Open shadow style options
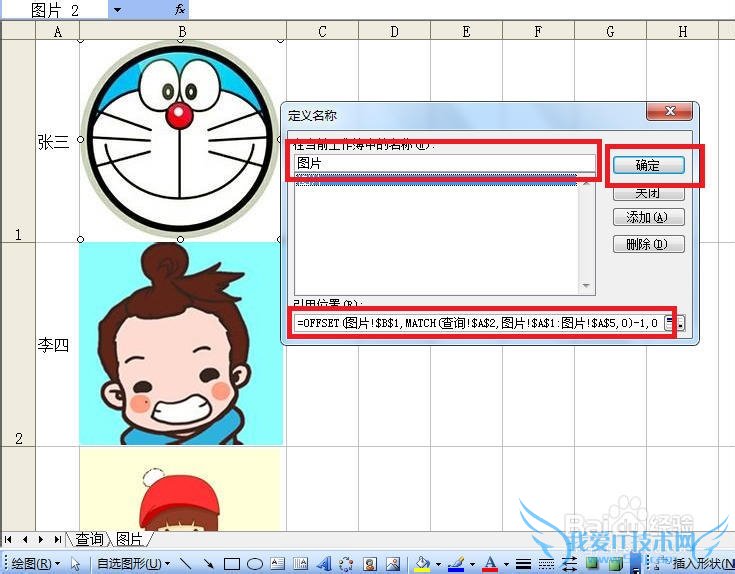 click(x=592, y=562)
